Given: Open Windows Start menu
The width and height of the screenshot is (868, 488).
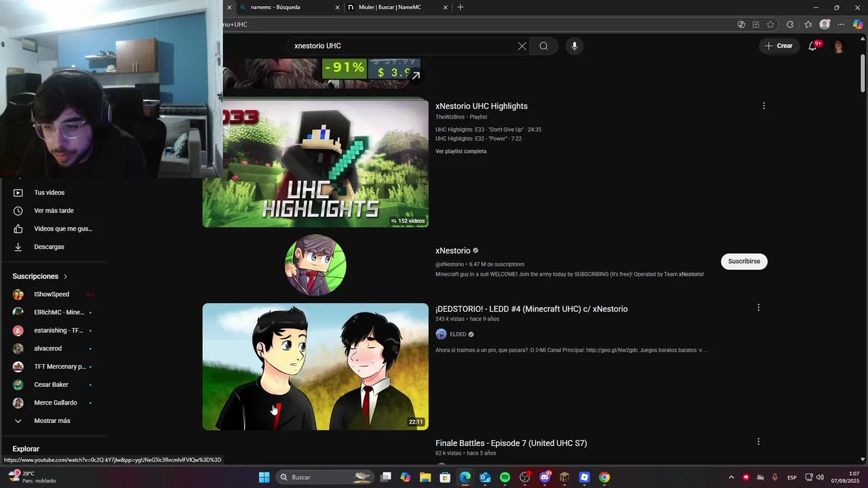Looking at the screenshot, I should (264, 477).
